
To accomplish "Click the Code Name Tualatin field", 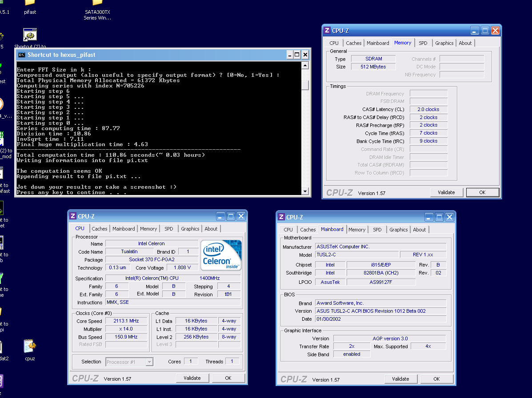I will pyautogui.click(x=129, y=251).
